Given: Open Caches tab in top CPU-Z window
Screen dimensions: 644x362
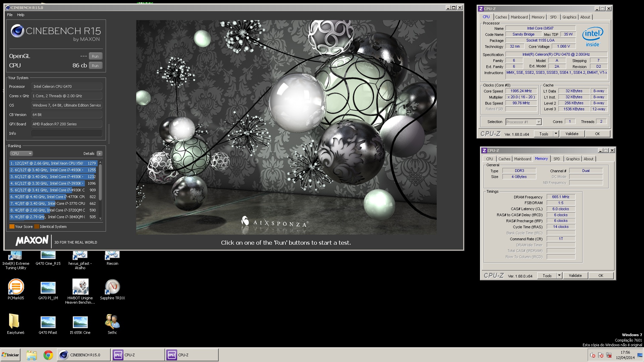Looking at the screenshot, I should click(x=501, y=17).
